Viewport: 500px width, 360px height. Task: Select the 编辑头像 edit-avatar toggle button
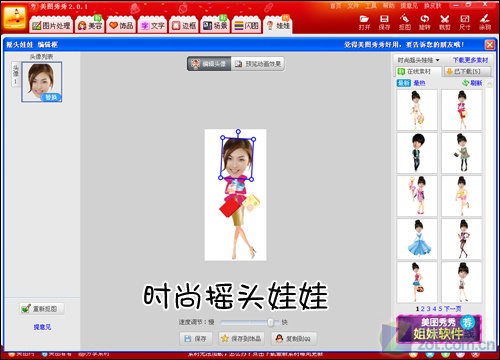click(209, 64)
